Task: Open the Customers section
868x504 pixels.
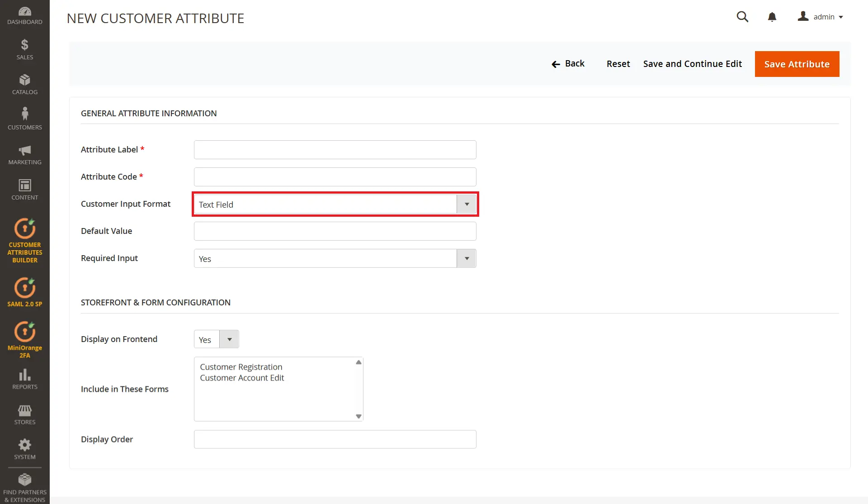Action: (24, 118)
